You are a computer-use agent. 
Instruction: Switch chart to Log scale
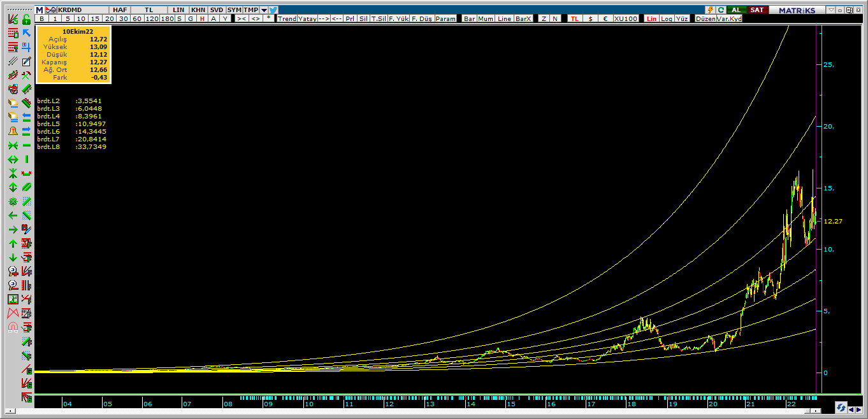coord(666,18)
